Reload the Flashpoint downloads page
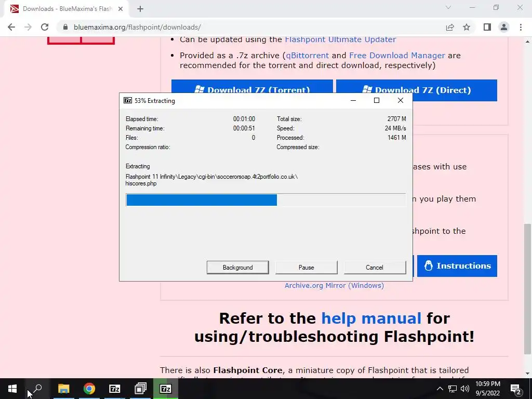532x399 pixels. [45, 27]
